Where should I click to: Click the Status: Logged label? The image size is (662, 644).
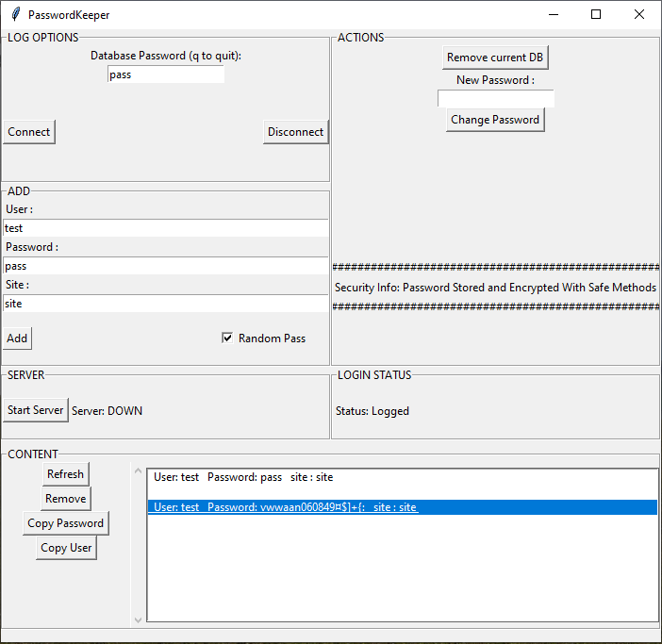(x=372, y=411)
